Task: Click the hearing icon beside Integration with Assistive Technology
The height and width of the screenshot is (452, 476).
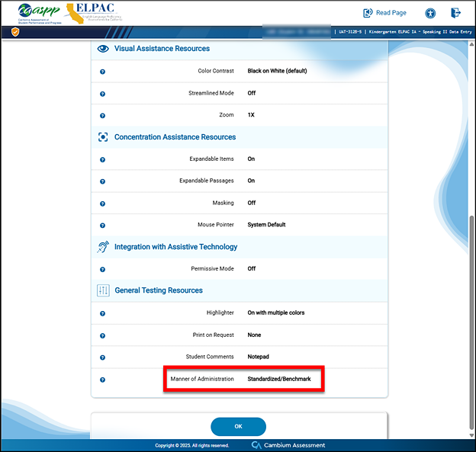Action: (x=103, y=247)
